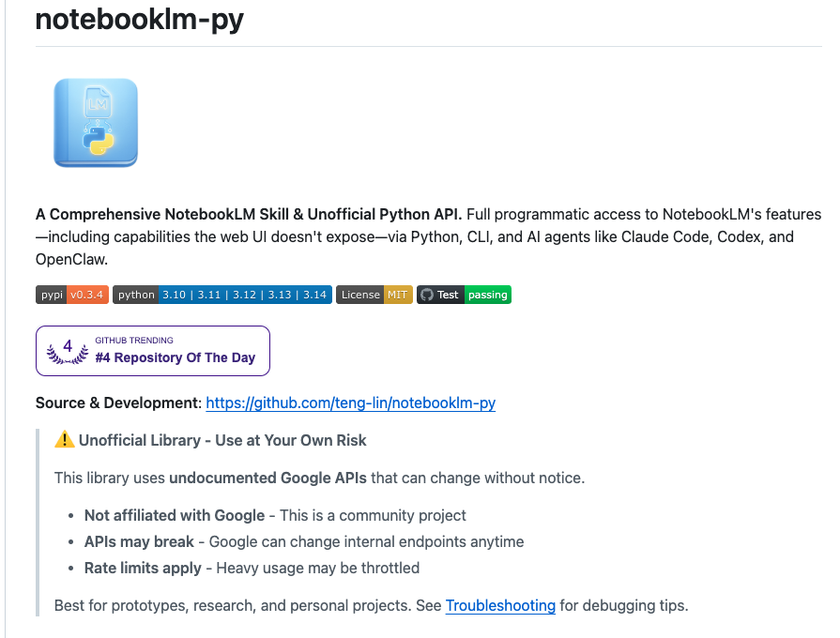The width and height of the screenshot is (840, 638).
Task: Open the GitHub Trending #4 Repository badge
Action: pos(153,351)
